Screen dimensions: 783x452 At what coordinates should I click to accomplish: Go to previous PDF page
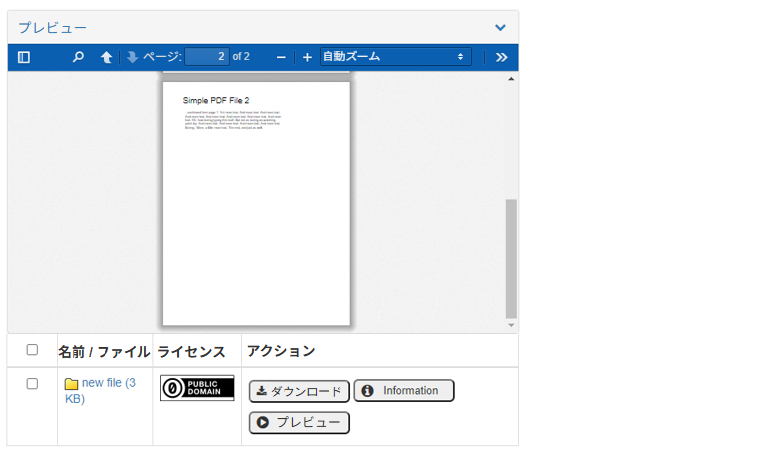coord(106,57)
